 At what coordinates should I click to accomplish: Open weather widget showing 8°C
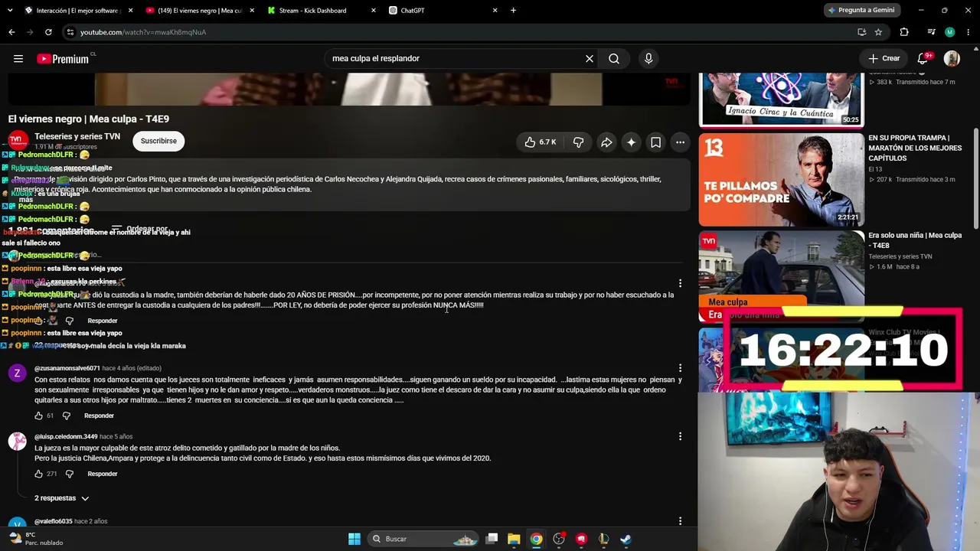[x=35, y=539]
